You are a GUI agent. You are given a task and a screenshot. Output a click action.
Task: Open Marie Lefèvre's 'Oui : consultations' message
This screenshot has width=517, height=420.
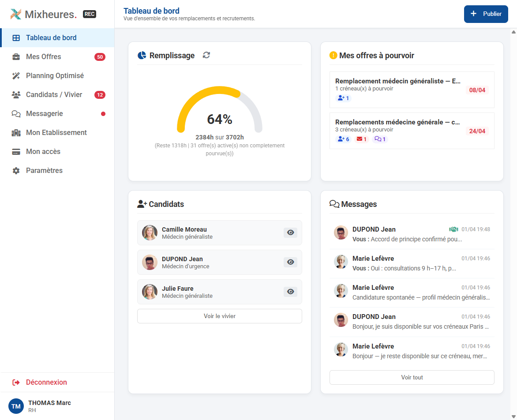point(412,264)
